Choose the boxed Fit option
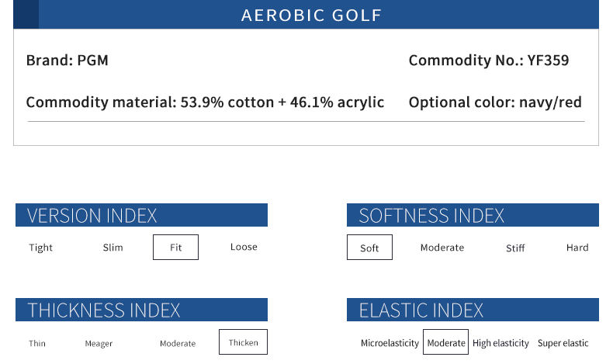 point(175,247)
